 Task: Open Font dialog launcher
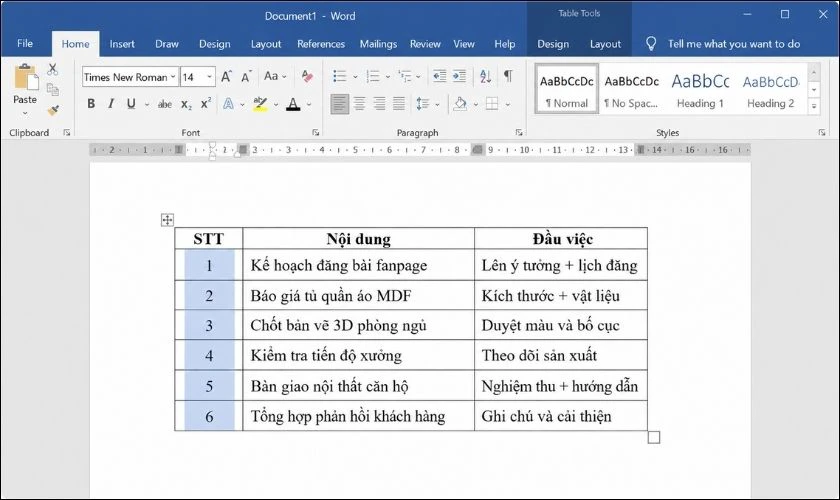pyautogui.click(x=316, y=132)
